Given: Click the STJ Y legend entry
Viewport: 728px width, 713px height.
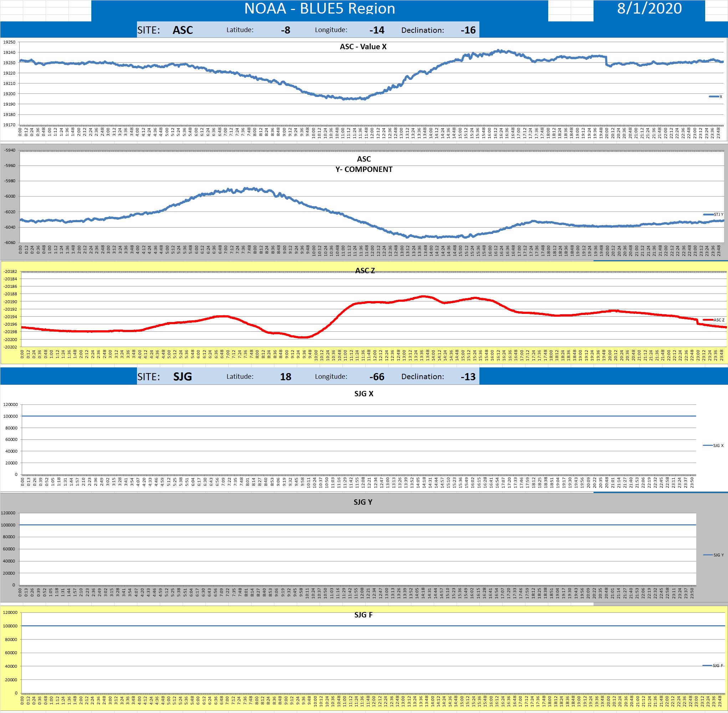Looking at the screenshot, I should pos(714,215).
